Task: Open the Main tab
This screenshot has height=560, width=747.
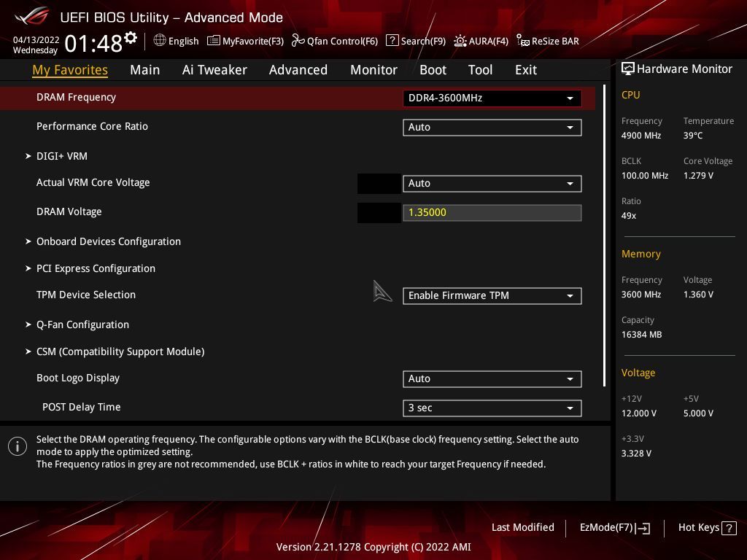Action: (x=145, y=70)
